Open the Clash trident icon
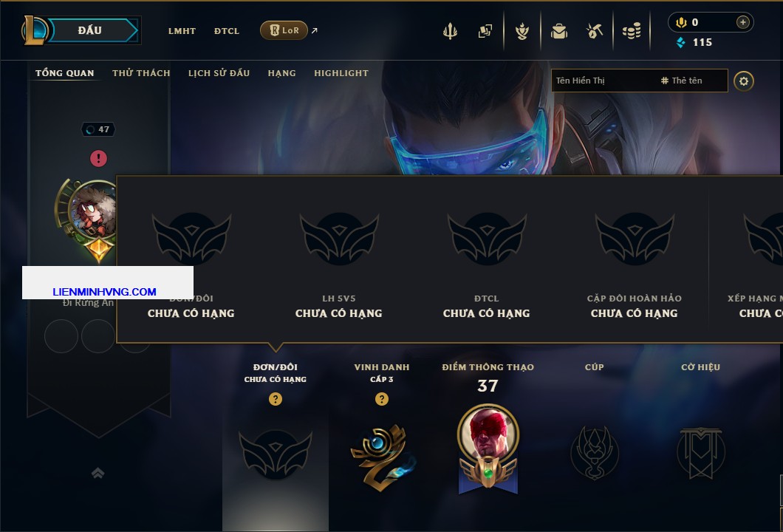The height and width of the screenshot is (532, 783). pos(450,31)
